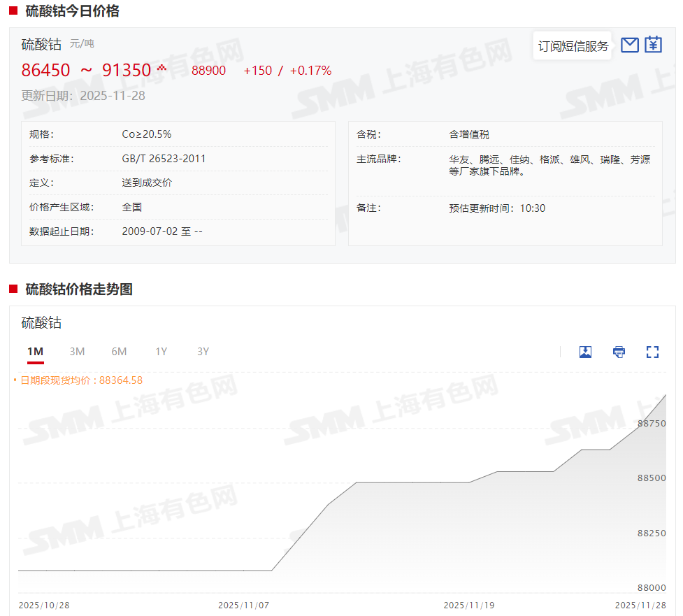Click the 2025/11/07 date axis label
This screenshot has height=616, width=683.
pyautogui.click(x=243, y=605)
